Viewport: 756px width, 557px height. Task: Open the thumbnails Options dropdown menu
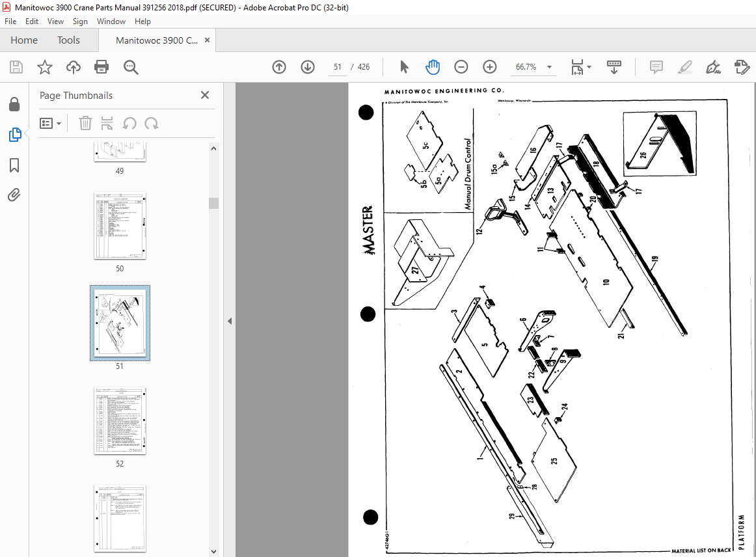pos(51,124)
